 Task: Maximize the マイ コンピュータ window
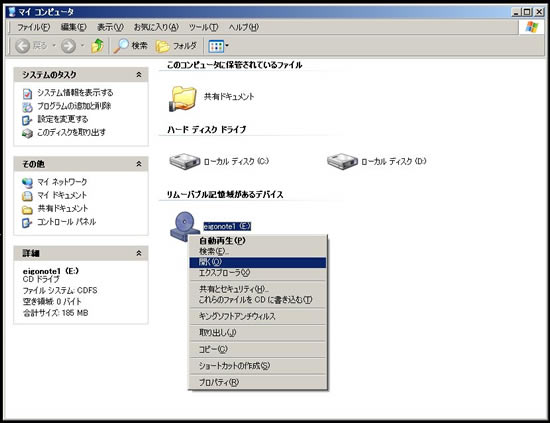[x=527, y=12]
